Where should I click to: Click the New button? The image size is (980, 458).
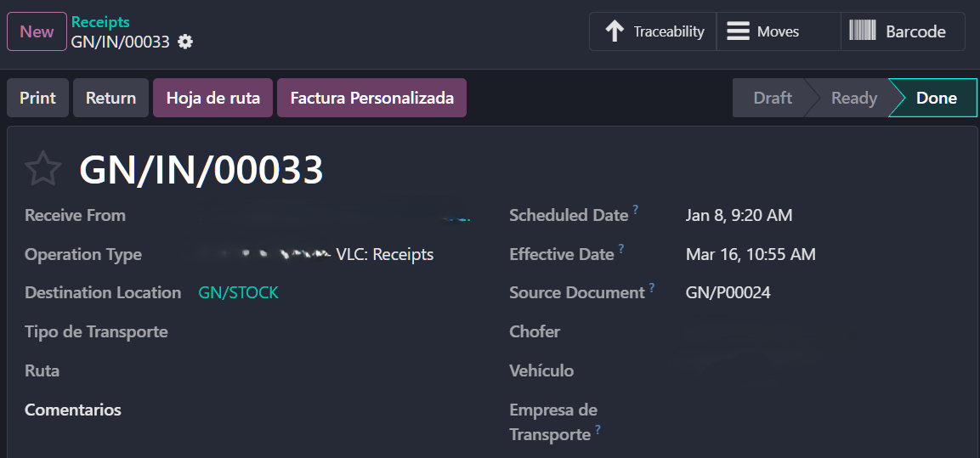[x=37, y=31]
